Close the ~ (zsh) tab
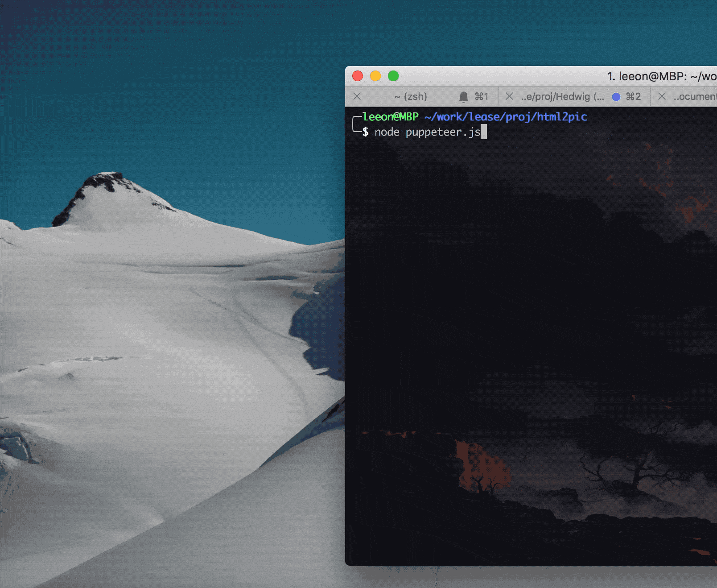 point(357,96)
